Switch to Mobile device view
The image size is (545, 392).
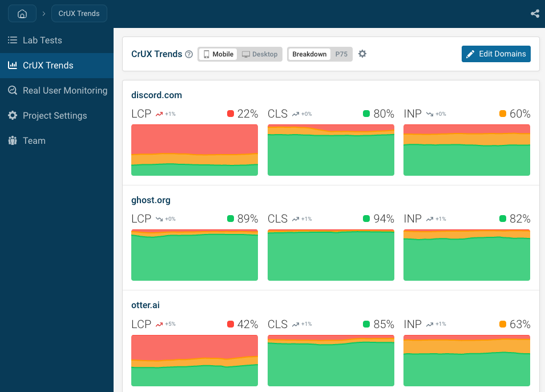click(218, 54)
